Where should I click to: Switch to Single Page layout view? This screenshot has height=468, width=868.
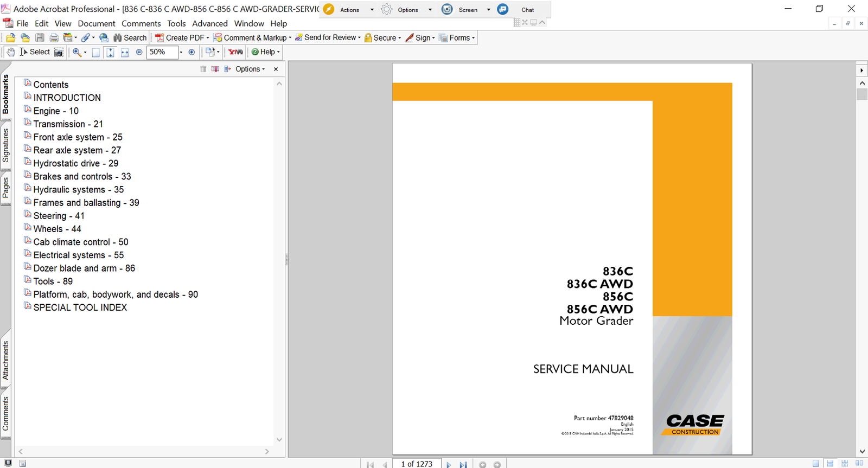point(816,464)
